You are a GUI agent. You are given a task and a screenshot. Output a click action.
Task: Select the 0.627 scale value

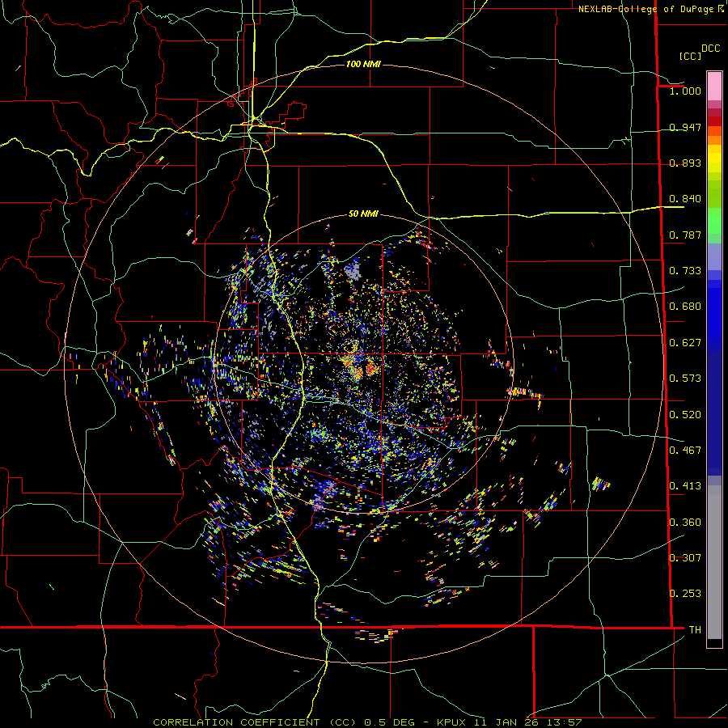[x=685, y=343]
